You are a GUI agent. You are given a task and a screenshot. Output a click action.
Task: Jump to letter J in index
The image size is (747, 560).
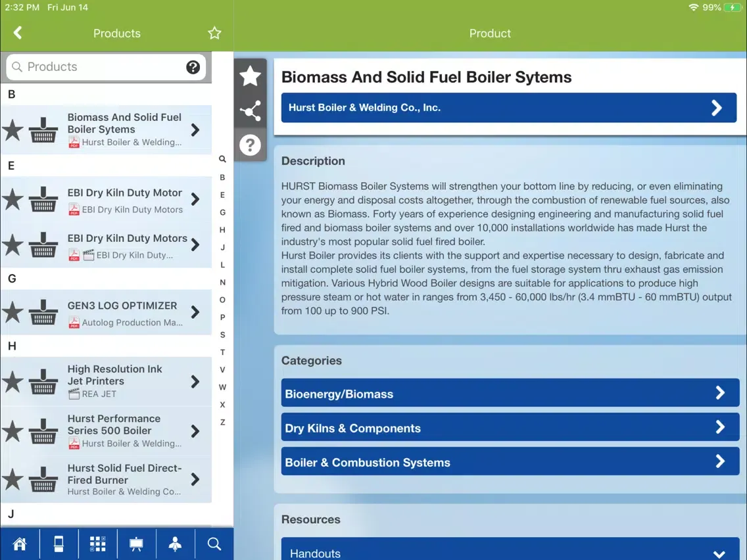222,248
